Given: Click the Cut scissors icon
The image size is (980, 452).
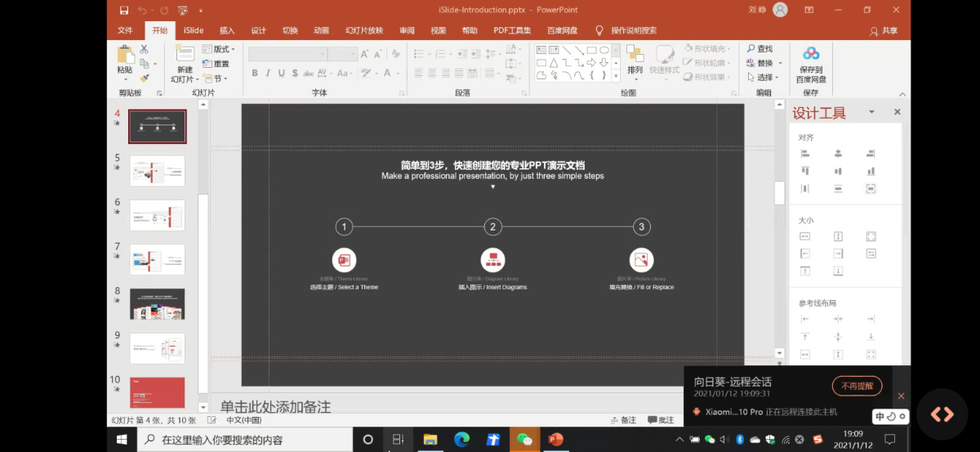Looking at the screenshot, I should (145, 49).
